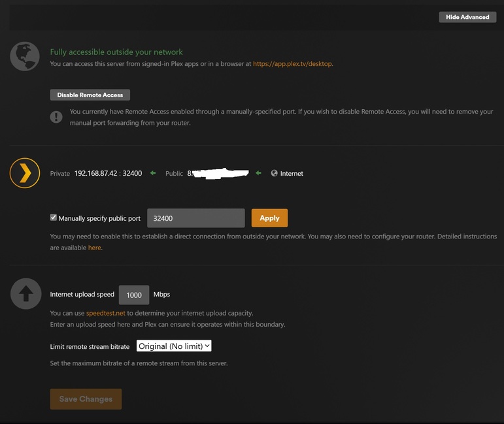The image size is (504, 424).
Task: Click 'Limit remote stream bitrate' label
Action: [90, 347]
